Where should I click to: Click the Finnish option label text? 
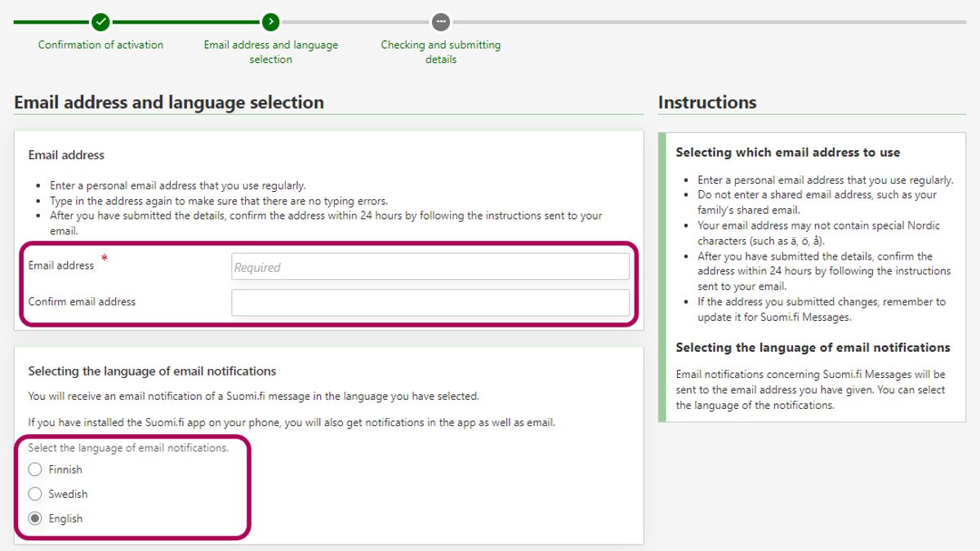[x=65, y=469]
